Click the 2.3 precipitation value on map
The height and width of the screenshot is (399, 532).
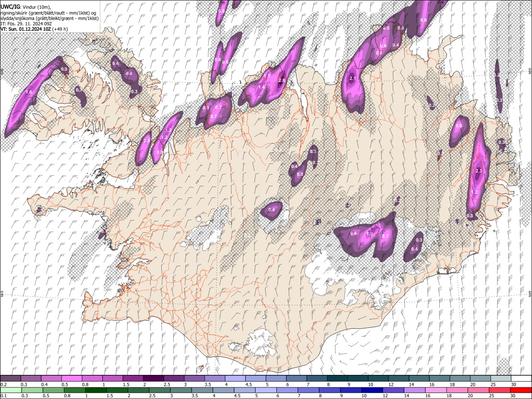478,171
